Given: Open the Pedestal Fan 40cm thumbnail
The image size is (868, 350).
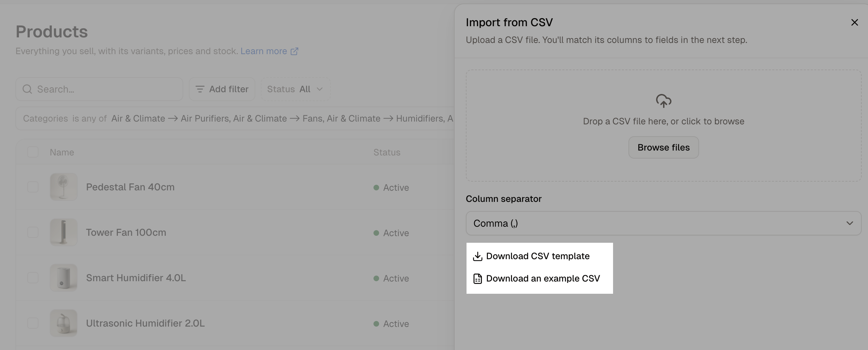Looking at the screenshot, I should pos(64,187).
